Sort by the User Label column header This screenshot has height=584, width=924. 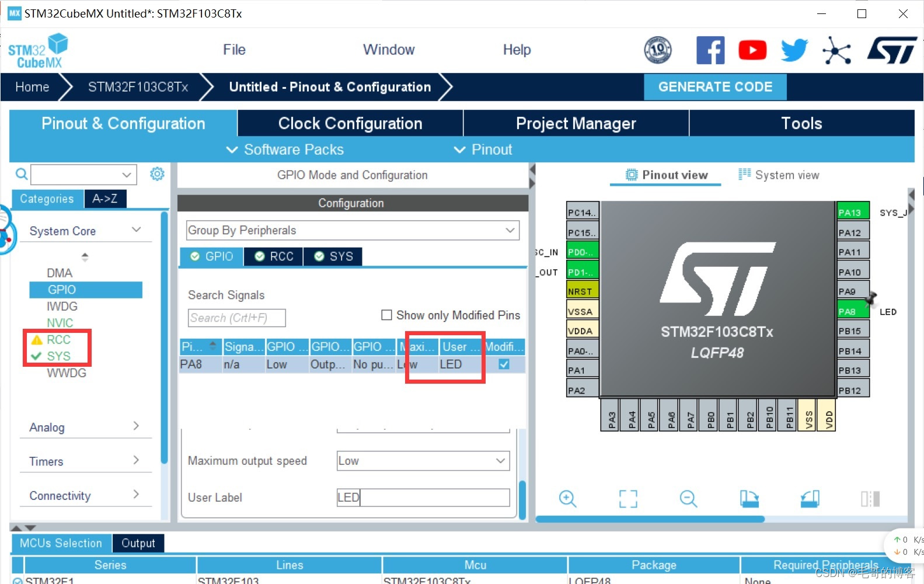(461, 346)
